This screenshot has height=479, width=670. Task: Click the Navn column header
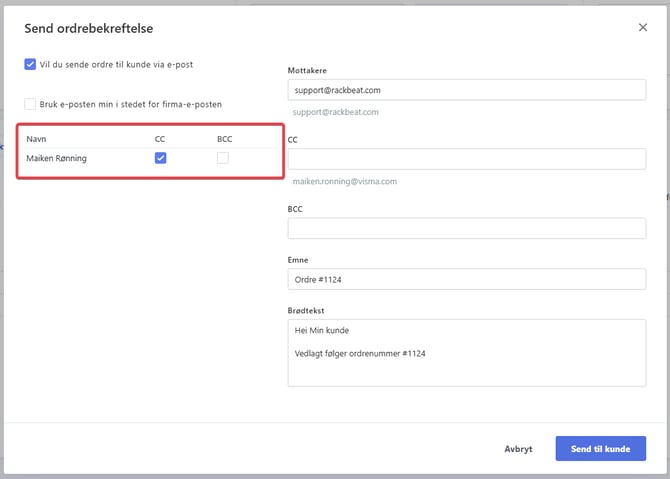point(36,138)
